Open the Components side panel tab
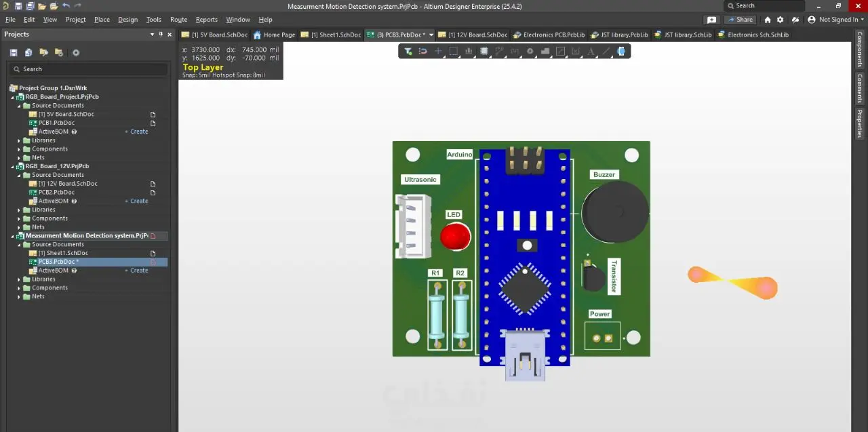 [x=859, y=49]
